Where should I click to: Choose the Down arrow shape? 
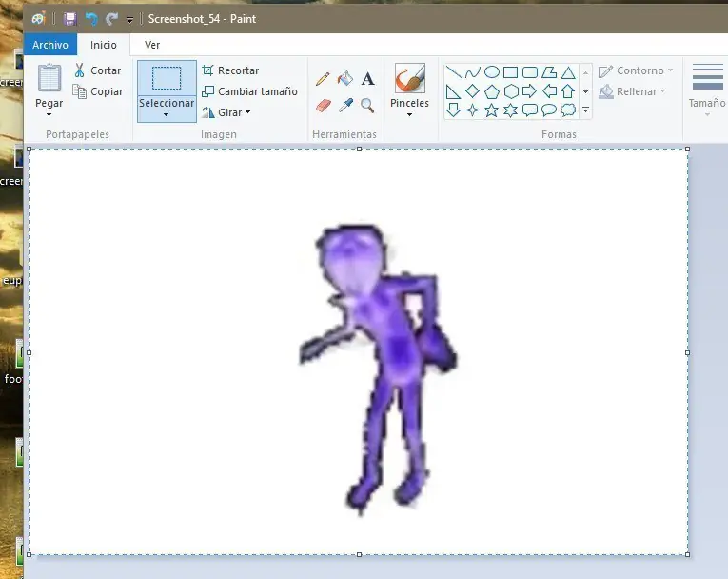[453, 110]
